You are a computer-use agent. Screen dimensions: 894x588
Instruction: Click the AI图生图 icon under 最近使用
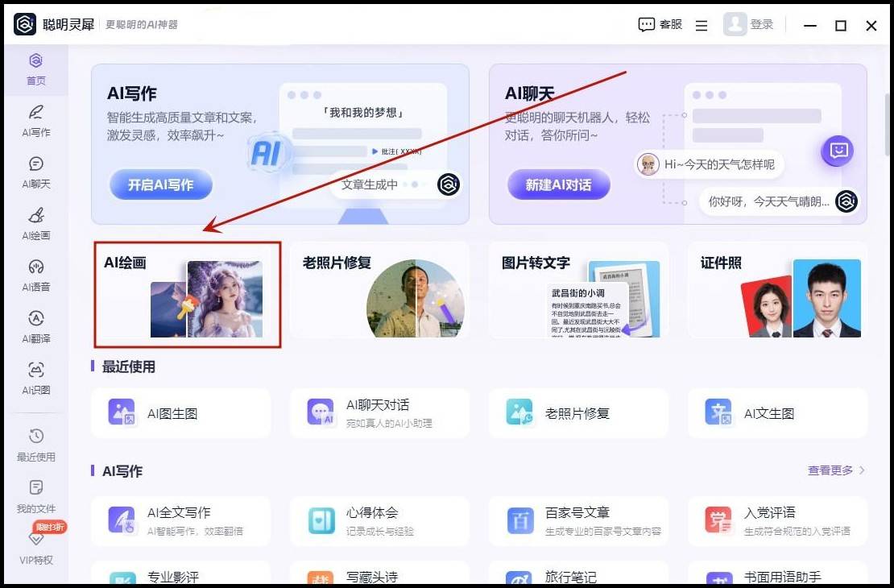122,413
